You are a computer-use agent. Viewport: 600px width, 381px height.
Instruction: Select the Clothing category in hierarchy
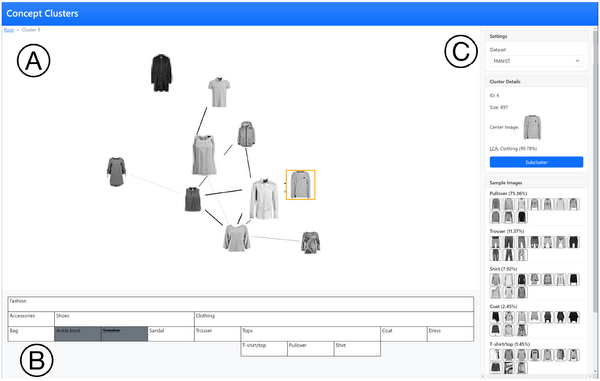[x=334, y=319]
